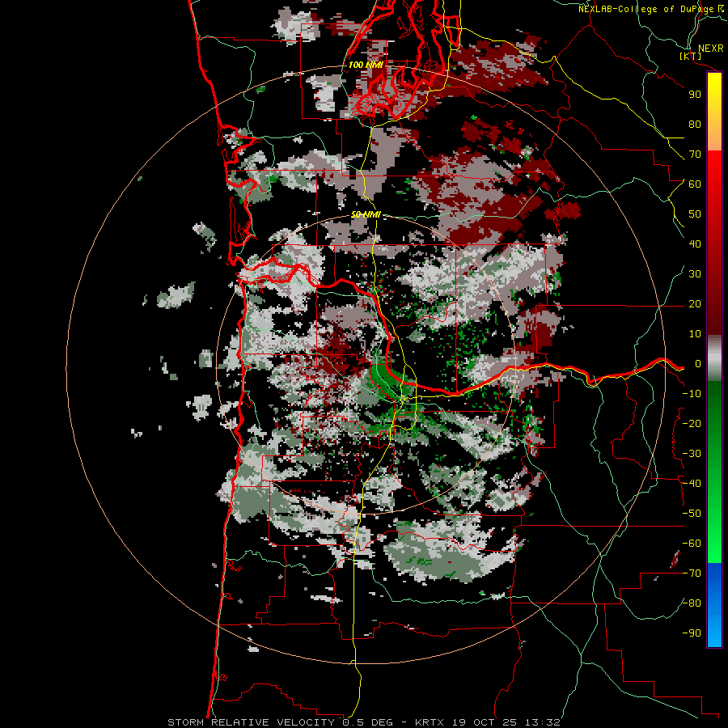Image resolution: width=728 pixels, height=728 pixels.
Task: Click the "NEXLAB-College of DuPage" header text
Action: (x=645, y=9)
